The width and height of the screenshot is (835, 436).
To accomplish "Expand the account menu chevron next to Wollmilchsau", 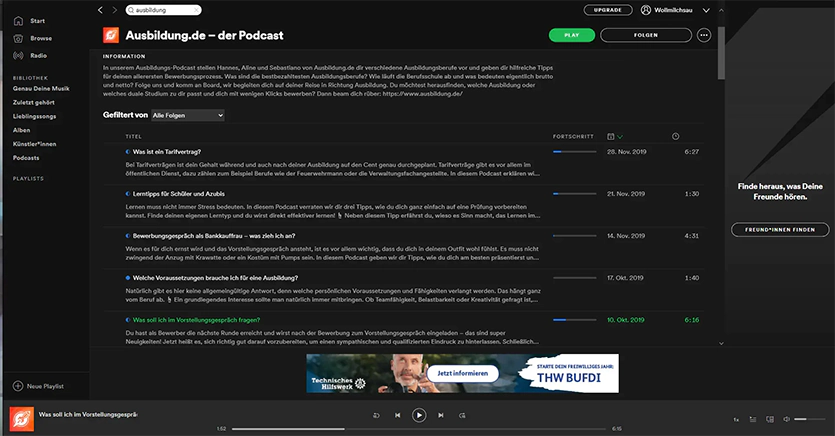I will pyautogui.click(x=706, y=10).
